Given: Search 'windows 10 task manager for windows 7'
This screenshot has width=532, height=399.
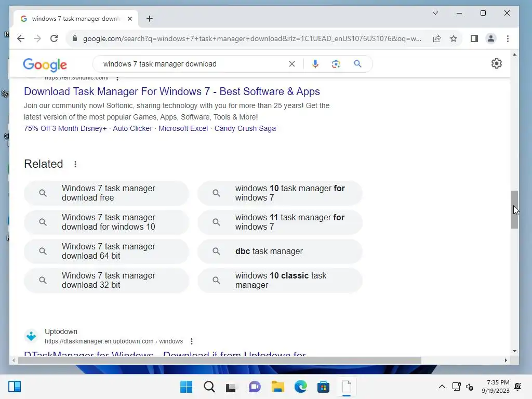Looking at the screenshot, I should coord(280,193).
